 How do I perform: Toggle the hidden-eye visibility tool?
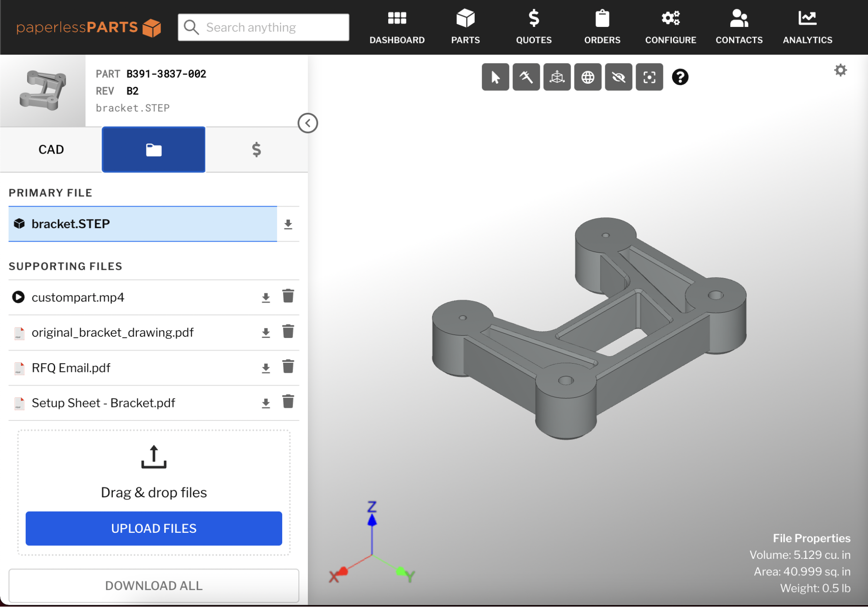[618, 77]
